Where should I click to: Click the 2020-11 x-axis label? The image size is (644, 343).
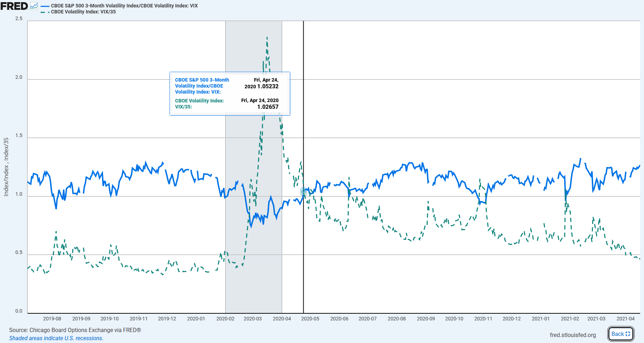coord(483,319)
